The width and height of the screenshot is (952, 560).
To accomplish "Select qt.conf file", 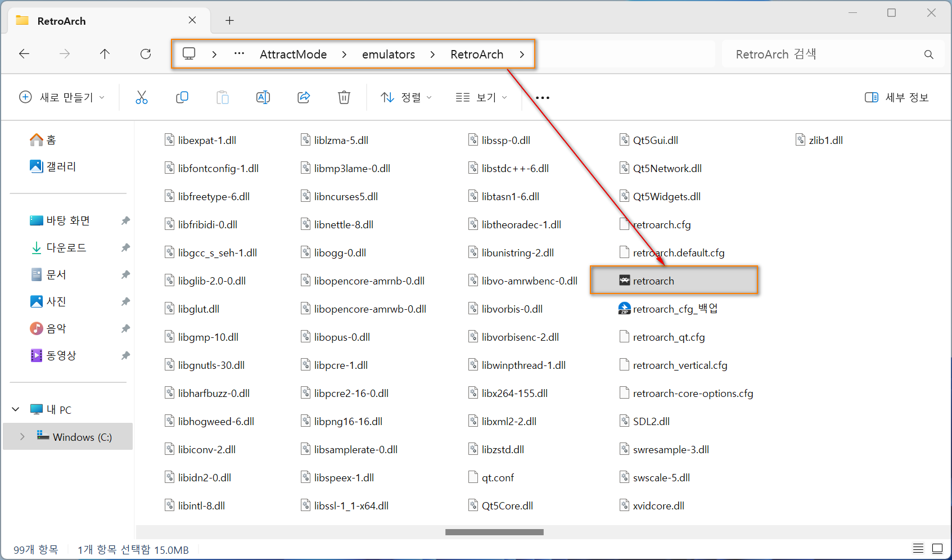I will click(x=491, y=477).
